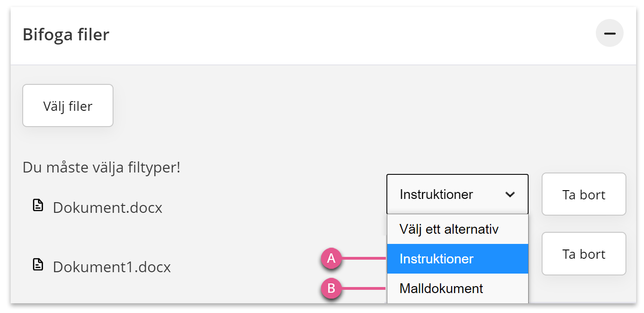Choose the highlighted Instruktioner option in list

(457, 259)
